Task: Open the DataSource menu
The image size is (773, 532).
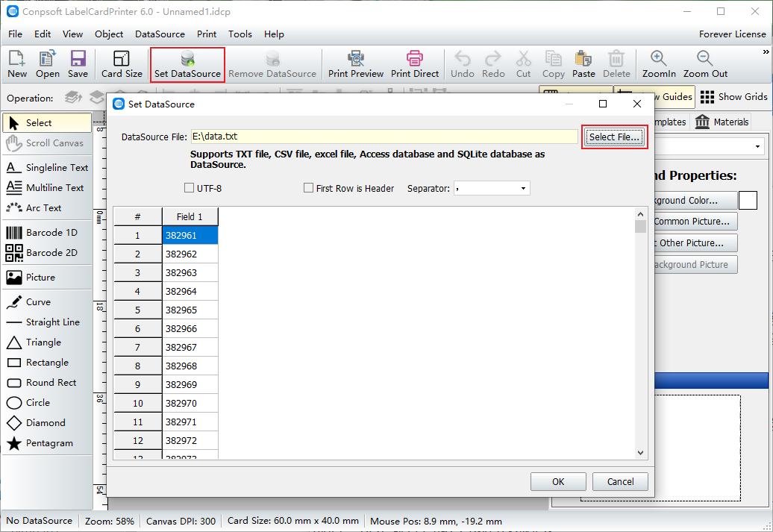Action: (x=160, y=34)
